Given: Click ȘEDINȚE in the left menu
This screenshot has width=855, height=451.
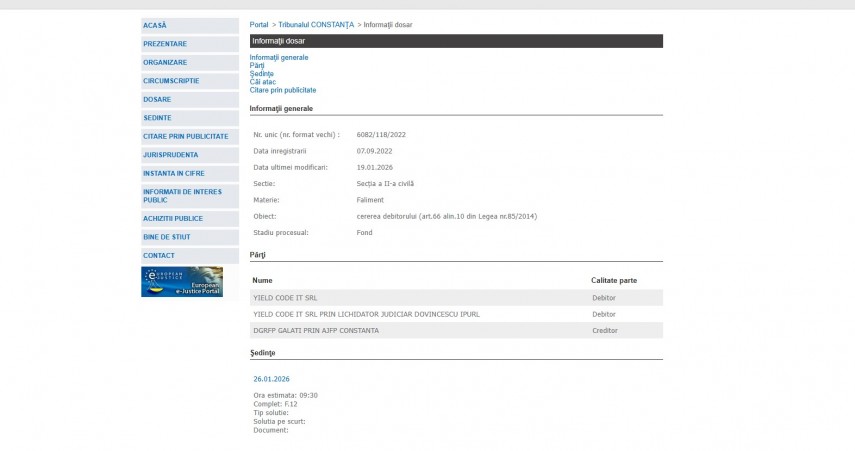Looking at the screenshot, I should (157, 118).
